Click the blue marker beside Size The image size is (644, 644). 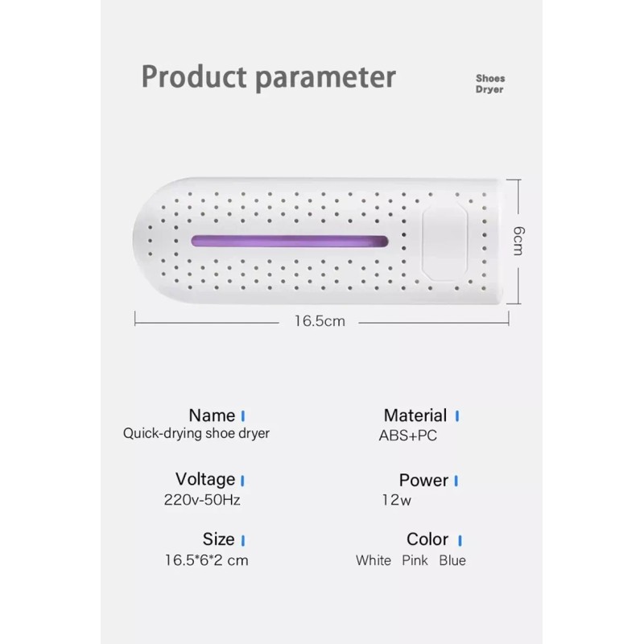[x=243, y=540]
